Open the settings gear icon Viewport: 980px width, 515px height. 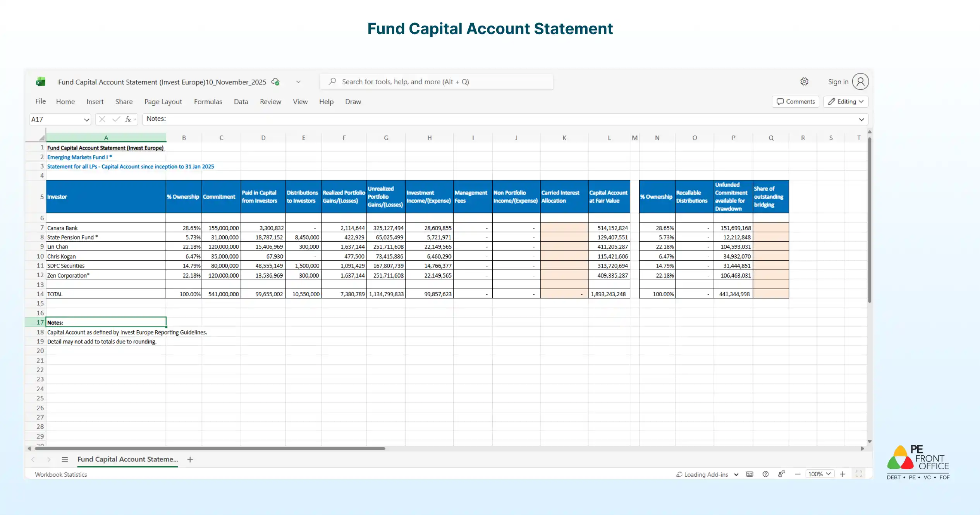805,81
